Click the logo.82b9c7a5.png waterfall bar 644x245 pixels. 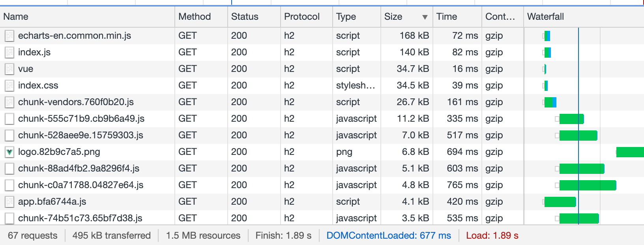pyautogui.click(x=630, y=152)
